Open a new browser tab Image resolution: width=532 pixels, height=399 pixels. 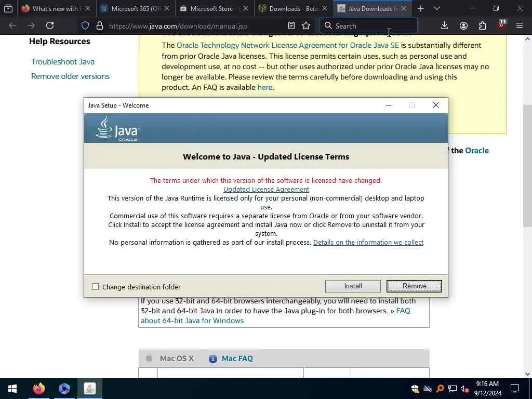[x=420, y=9]
